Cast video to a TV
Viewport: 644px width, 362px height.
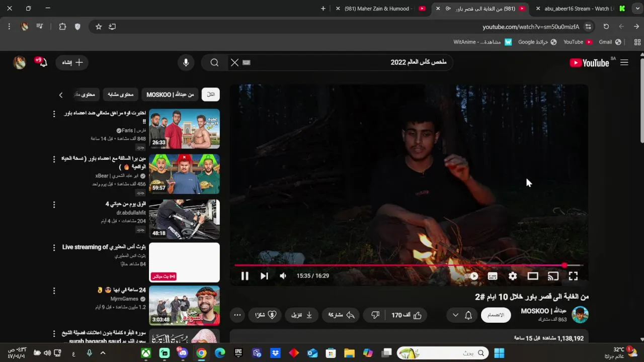click(x=553, y=276)
